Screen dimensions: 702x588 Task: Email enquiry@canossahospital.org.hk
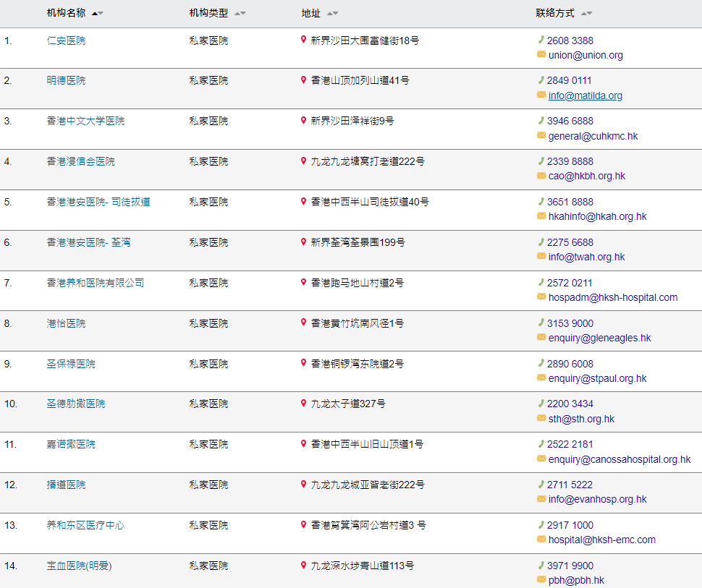619,459
